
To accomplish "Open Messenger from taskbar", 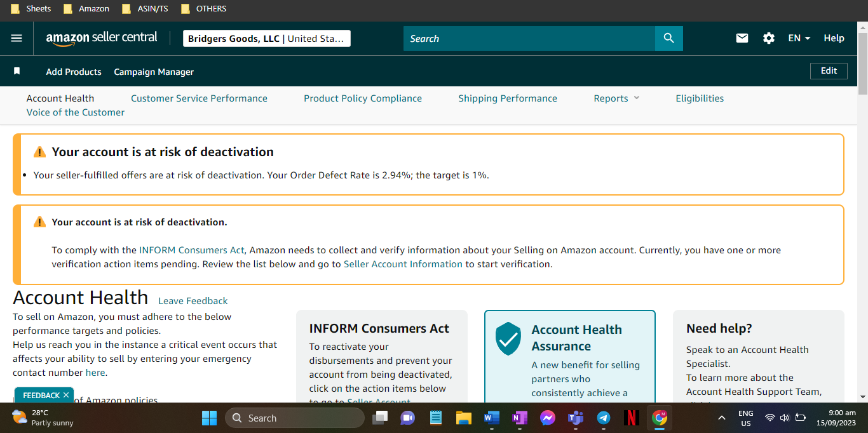I will point(548,418).
